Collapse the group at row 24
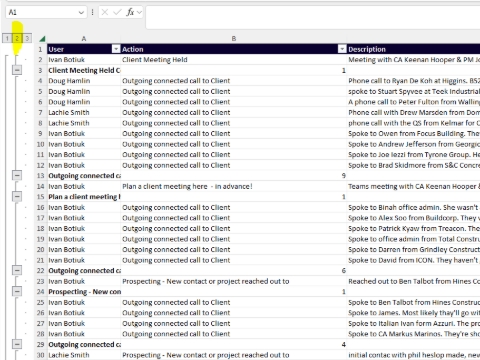Viewport: 480px width, 360px height. (17, 291)
